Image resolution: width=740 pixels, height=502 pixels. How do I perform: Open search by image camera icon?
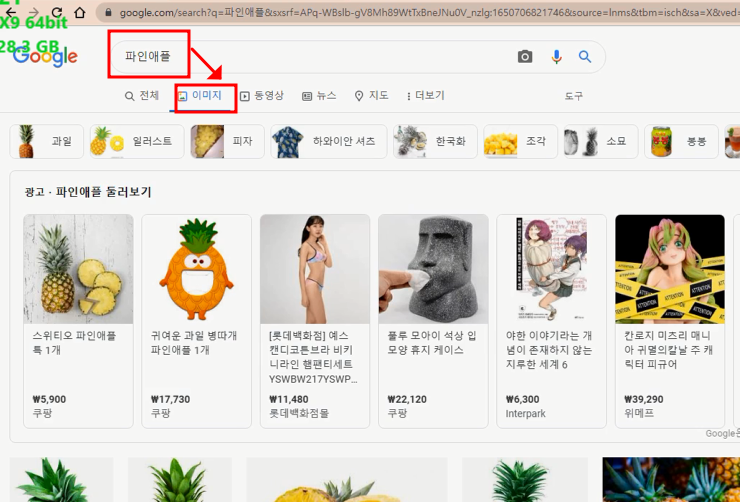(525, 57)
